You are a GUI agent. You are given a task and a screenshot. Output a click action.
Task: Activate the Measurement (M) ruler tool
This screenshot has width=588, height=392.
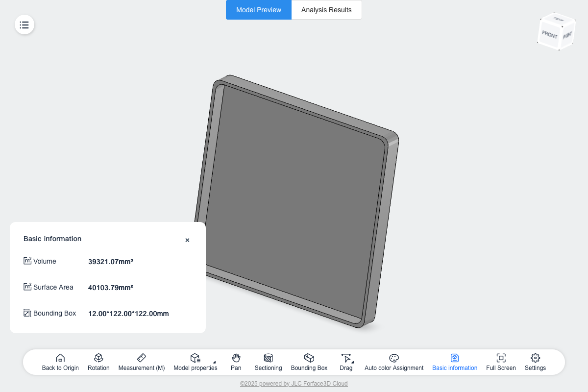pos(142,362)
